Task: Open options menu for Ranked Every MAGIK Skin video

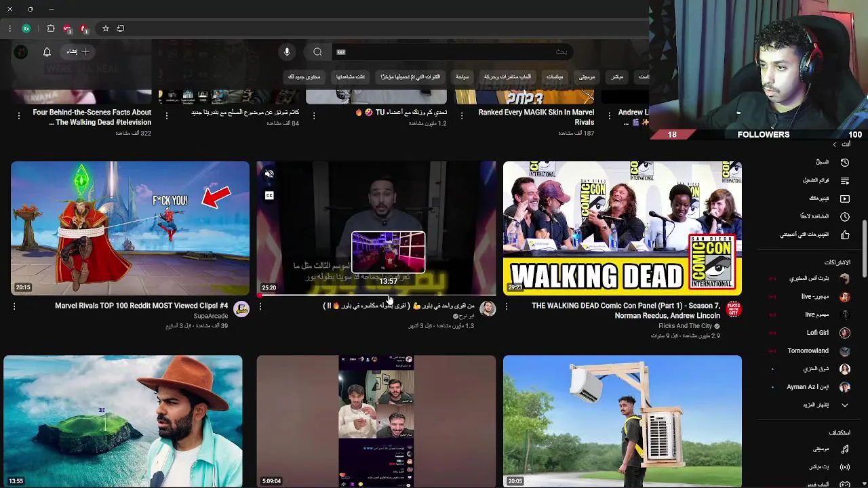Action: tap(462, 116)
